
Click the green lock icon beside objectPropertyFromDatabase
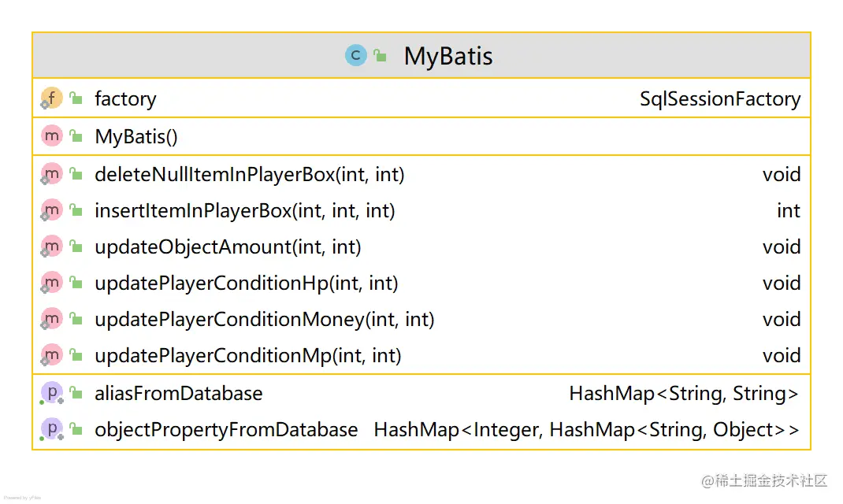[76, 429]
